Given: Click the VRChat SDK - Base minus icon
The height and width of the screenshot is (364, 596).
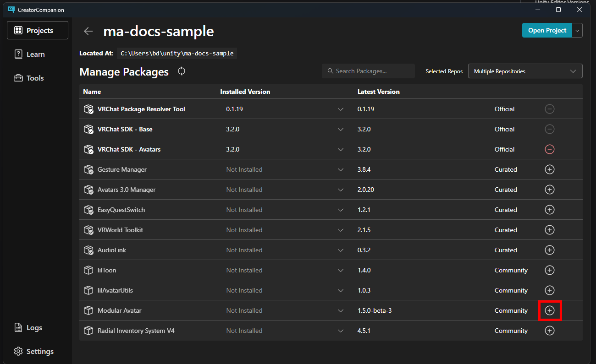Looking at the screenshot, I should click(549, 129).
